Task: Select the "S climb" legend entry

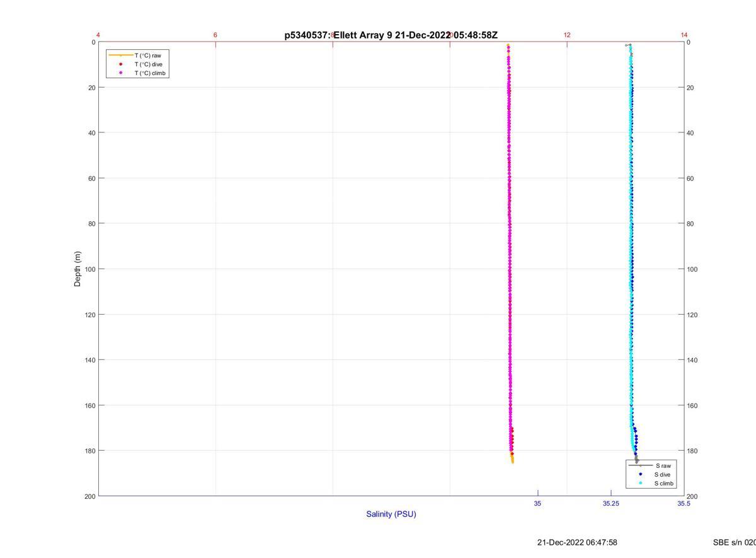Action: coord(664,484)
